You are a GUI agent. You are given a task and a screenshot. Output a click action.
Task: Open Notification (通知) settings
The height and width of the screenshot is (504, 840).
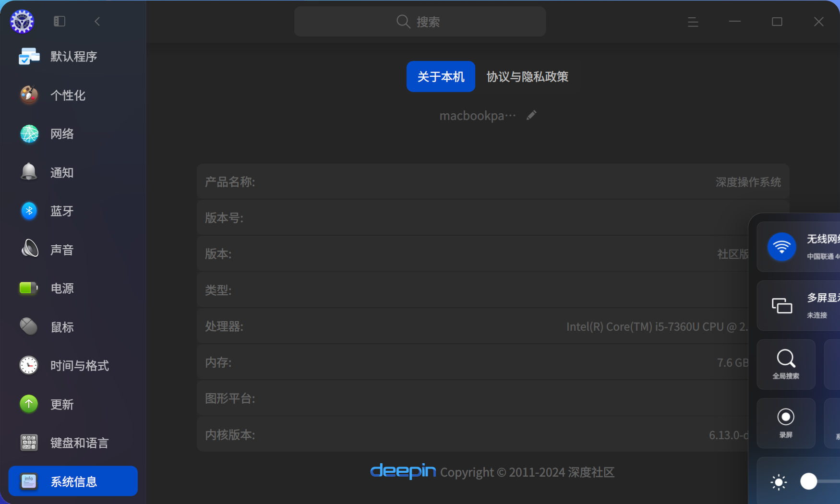73,172
